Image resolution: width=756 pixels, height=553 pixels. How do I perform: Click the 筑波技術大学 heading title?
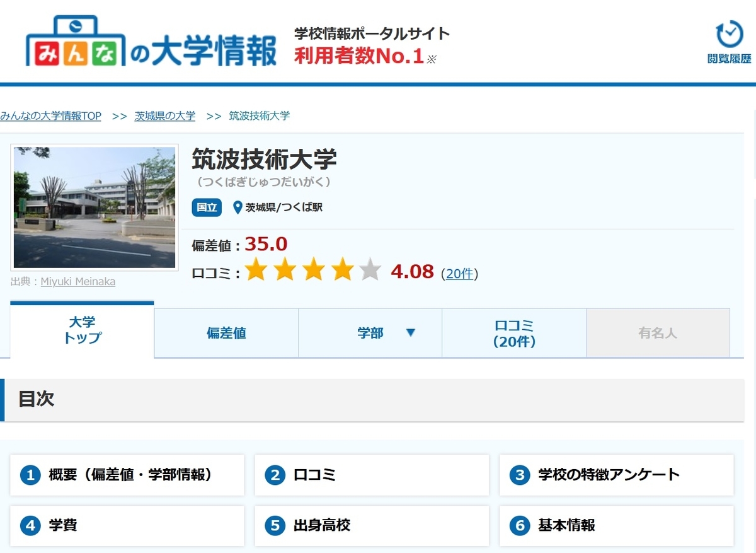pyautogui.click(x=265, y=159)
